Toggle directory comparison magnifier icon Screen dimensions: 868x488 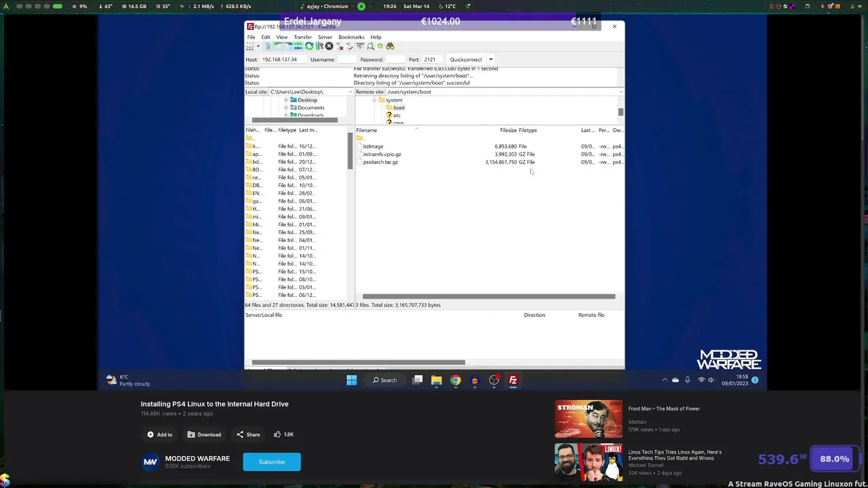pyautogui.click(x=370, y=46)
